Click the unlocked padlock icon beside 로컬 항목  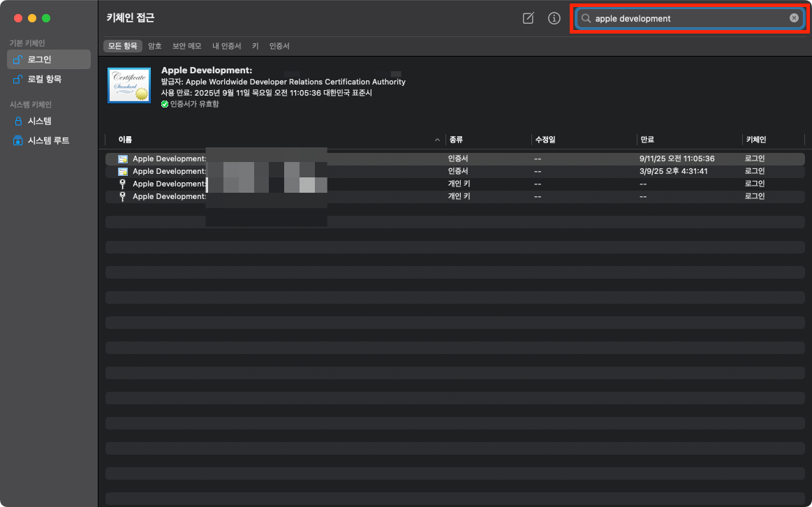click(17, 79)
